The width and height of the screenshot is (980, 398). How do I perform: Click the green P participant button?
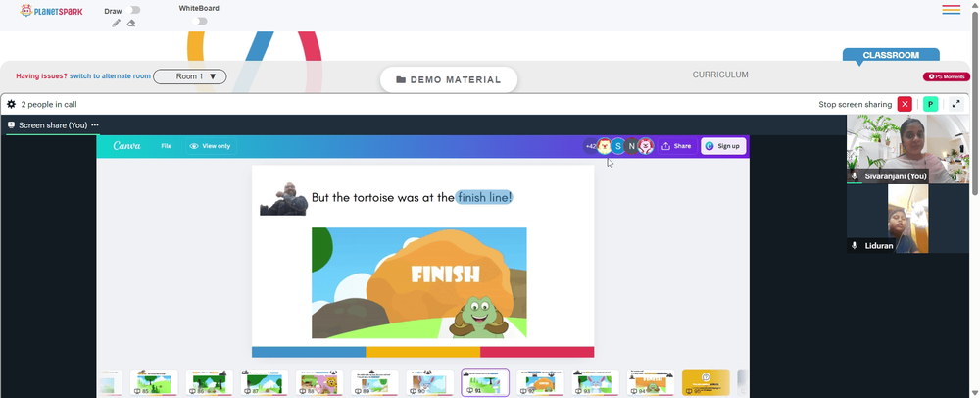coord(931,104)
